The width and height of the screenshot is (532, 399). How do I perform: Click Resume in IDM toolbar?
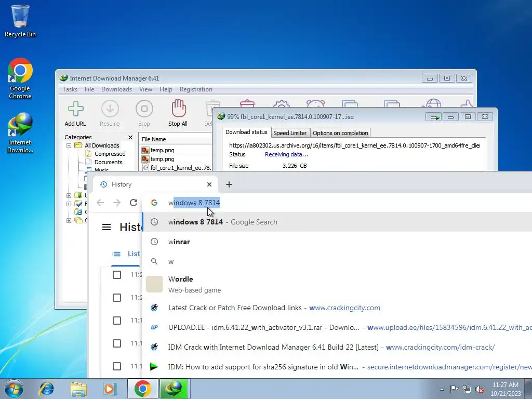pos(110,114)
